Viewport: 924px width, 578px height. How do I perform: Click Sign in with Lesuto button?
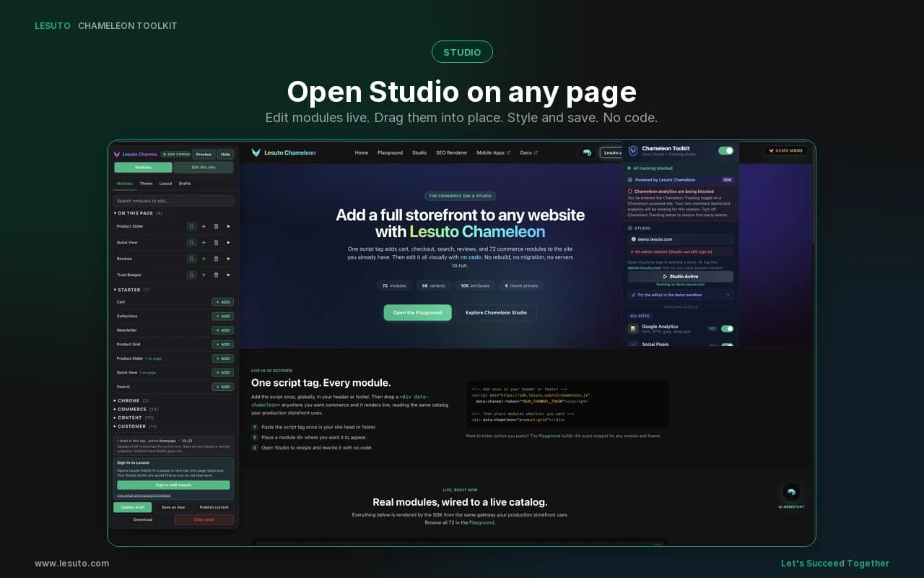[173, 485]
